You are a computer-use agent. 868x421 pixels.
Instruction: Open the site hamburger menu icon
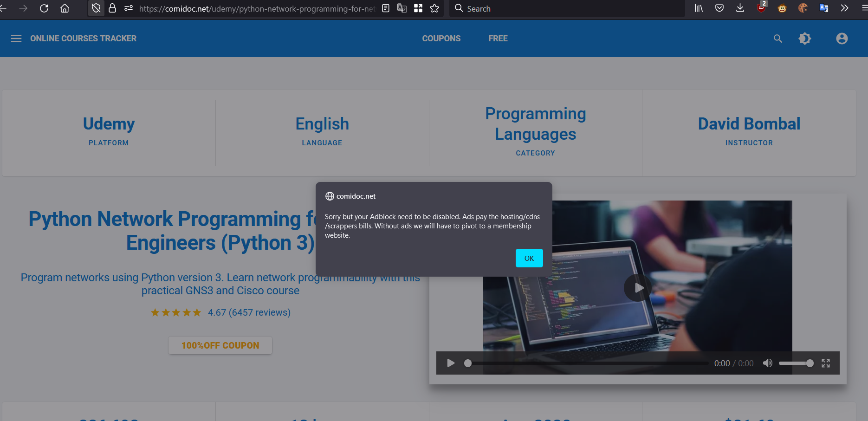(16, 39)
